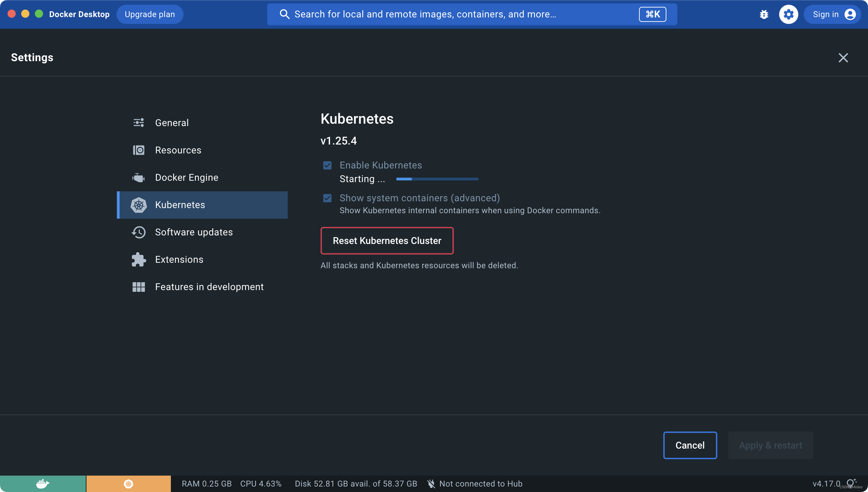Viewport: 868px width, 492px height.
Task: Click the Reset Kubernetes Cluster button
Action: 387,241
